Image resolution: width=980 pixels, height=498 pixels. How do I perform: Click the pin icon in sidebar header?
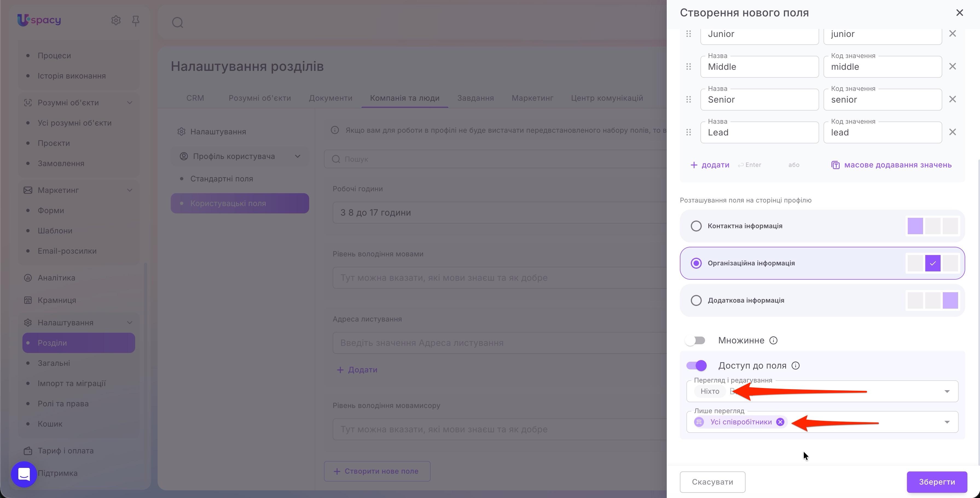(x=135, y=21)
